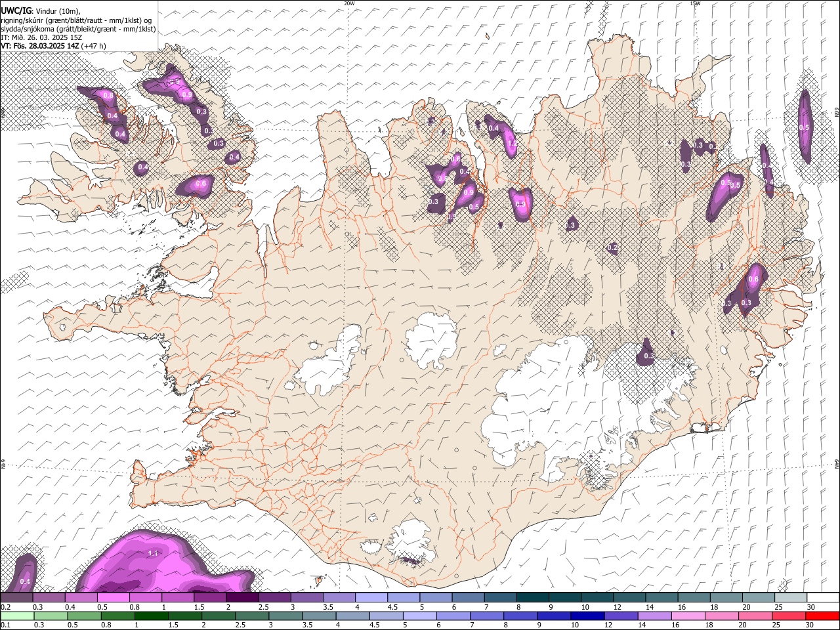Click the white Mýrdalsjökull glacier near south coast

pos(410,542)
